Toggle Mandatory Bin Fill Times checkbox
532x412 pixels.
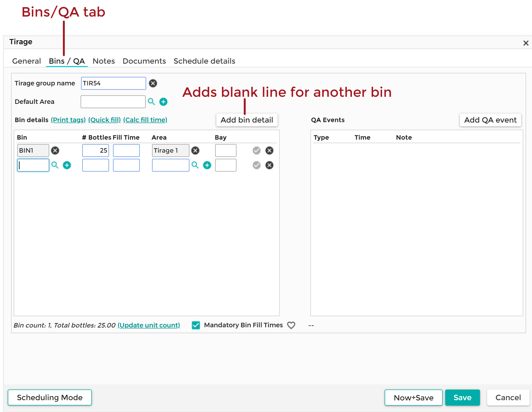coord(196,325)
